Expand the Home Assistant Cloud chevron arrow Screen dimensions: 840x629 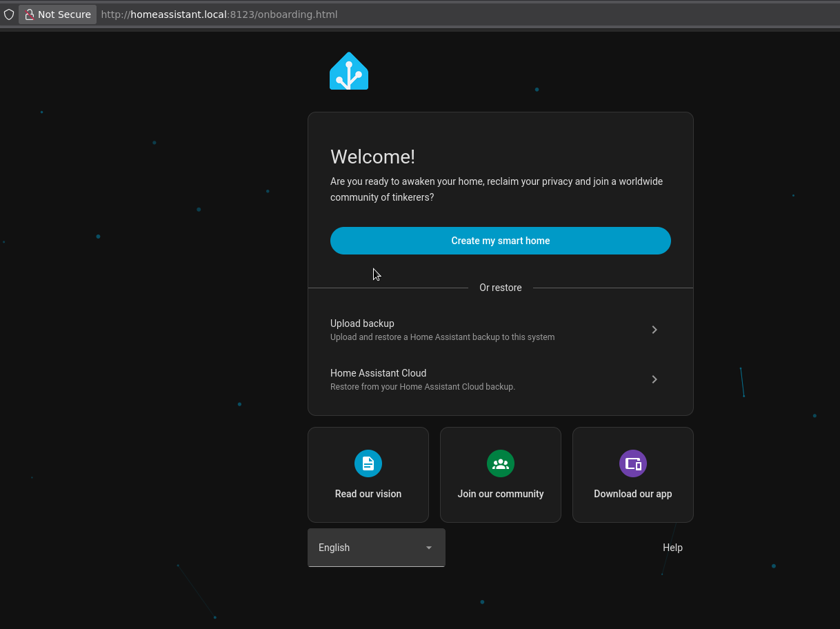tap(654, 379)
